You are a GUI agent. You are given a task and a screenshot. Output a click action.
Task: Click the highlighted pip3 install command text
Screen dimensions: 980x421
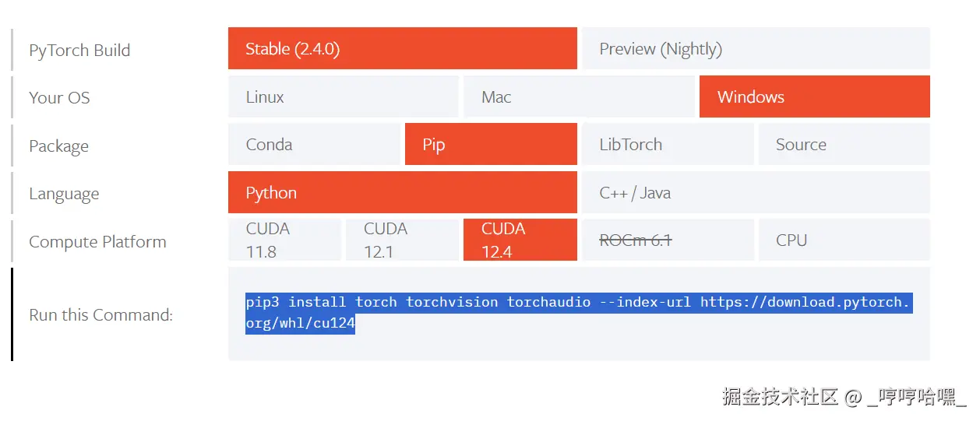pyautogui.click(x=578, y=314)
